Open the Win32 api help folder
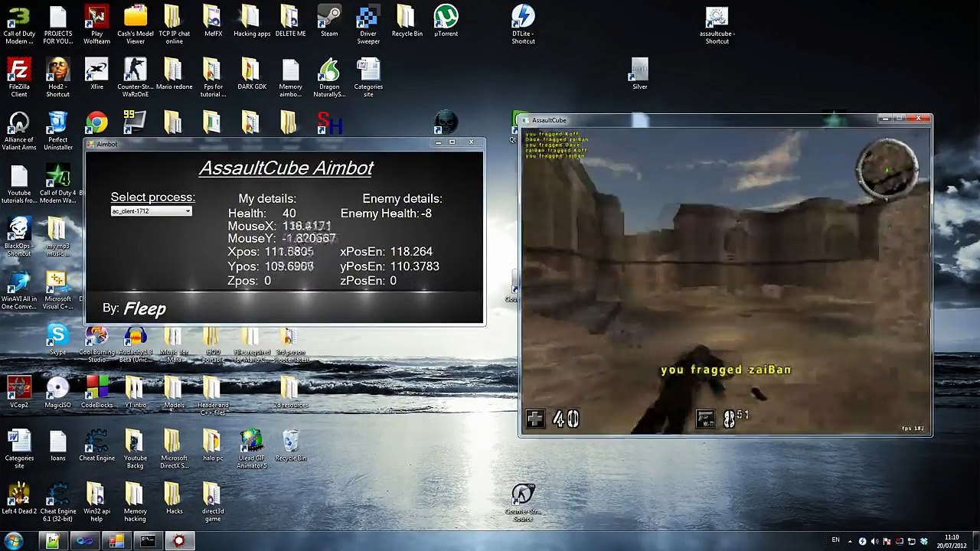980x551 pixels. tap(96, 503)
